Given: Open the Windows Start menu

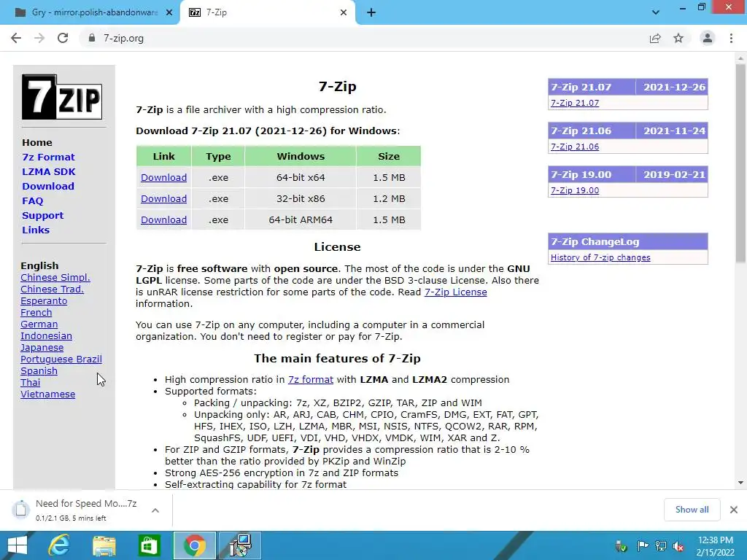Looking at the screenshot, I should point(18,545).
